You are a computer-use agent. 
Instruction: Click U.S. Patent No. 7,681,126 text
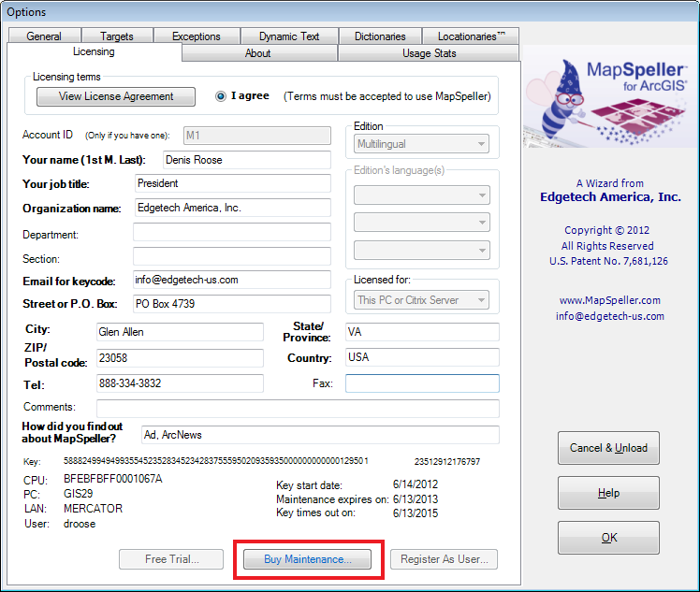point(608,261)
